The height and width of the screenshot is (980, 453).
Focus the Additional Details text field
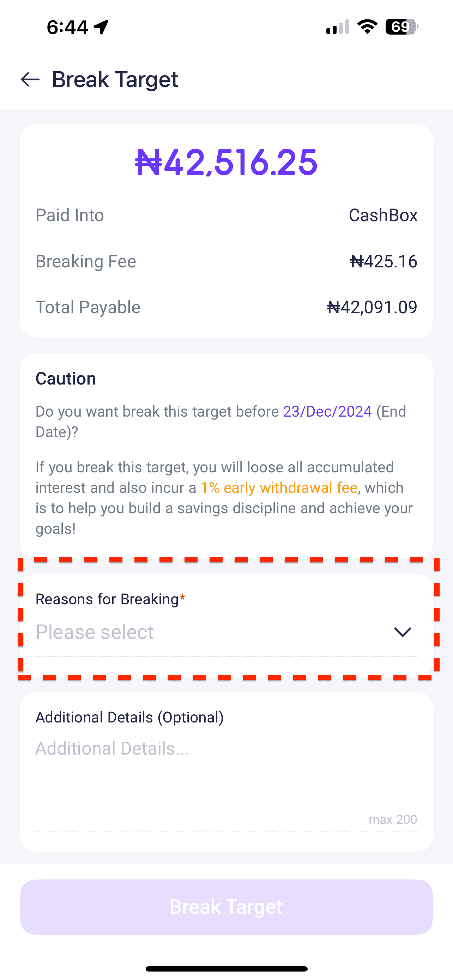(226, 776)
